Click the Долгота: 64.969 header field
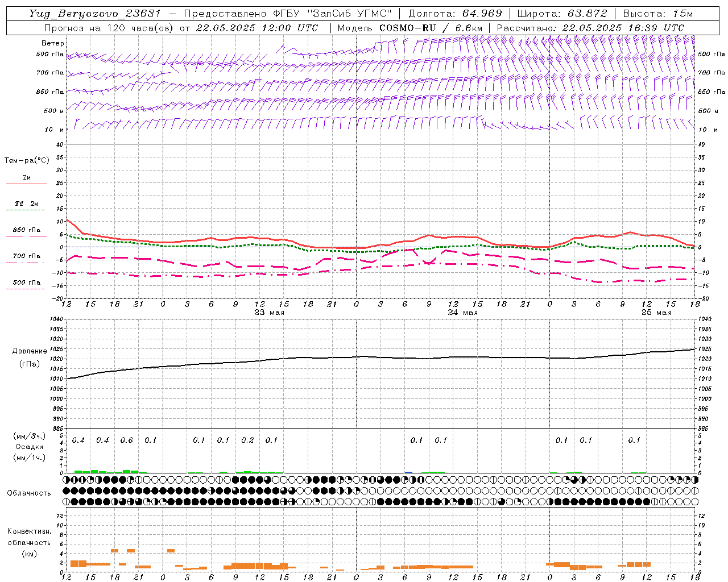The width and height of the screenshot is (728, 582). coord(455,14)
